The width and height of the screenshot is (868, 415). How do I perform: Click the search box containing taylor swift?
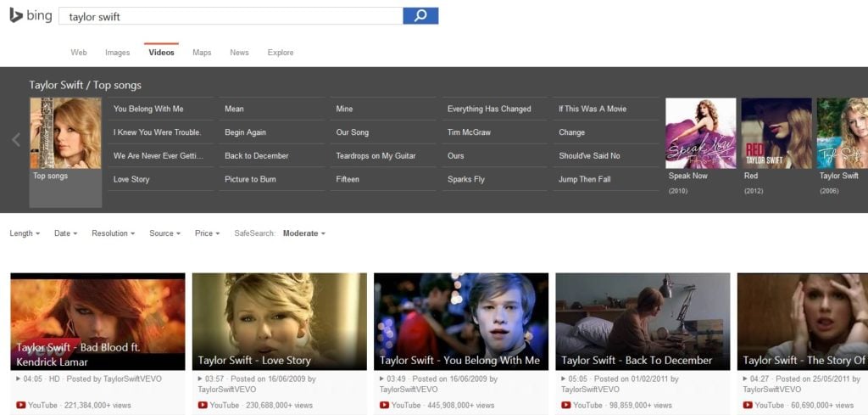(x=231, y=16)
